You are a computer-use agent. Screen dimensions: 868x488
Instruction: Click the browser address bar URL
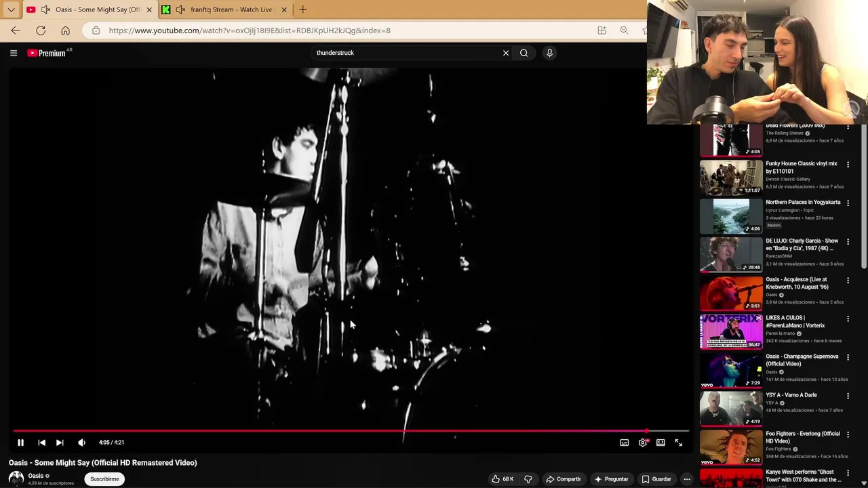coord(250,30)
